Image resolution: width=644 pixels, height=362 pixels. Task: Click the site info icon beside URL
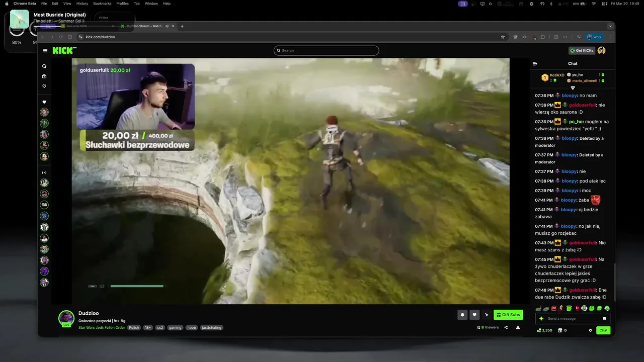pos(80,37)
